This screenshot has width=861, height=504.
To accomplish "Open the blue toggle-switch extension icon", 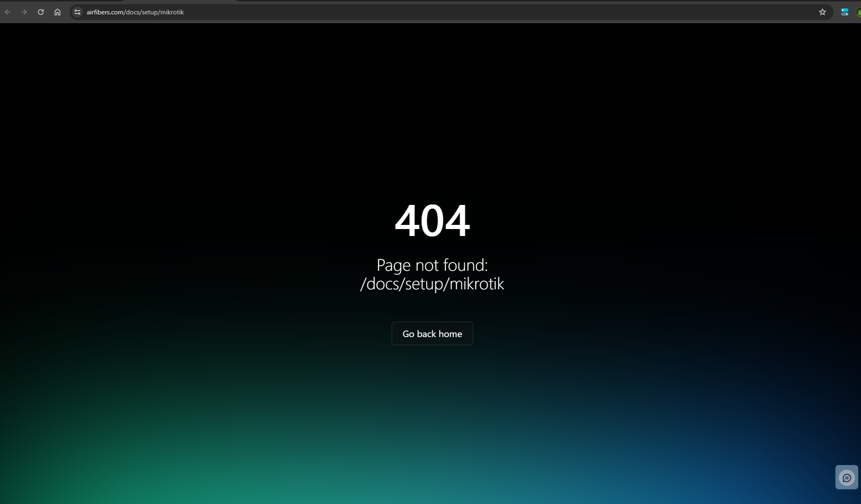I will tap(844, 12).
